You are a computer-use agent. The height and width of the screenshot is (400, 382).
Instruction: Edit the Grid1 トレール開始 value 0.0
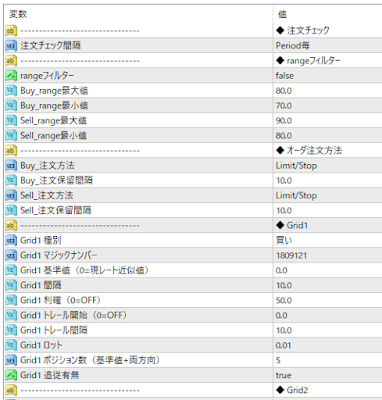pos(281,315)
